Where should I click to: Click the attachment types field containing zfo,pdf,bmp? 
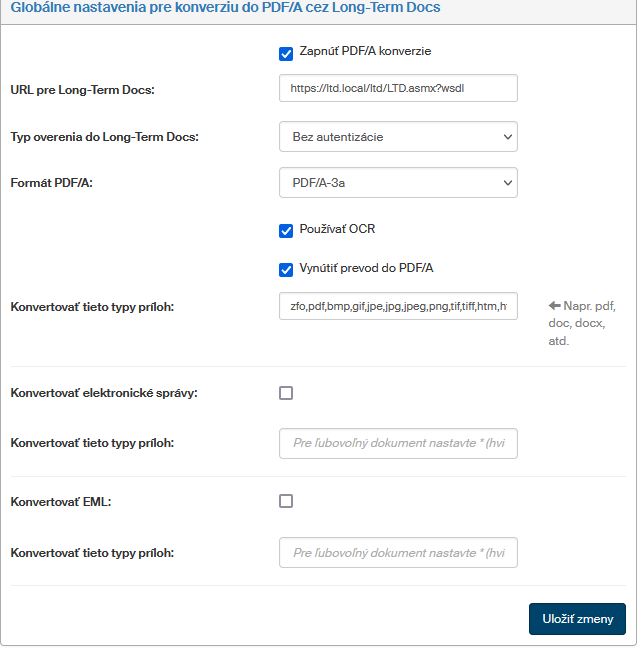coord(398,306)
